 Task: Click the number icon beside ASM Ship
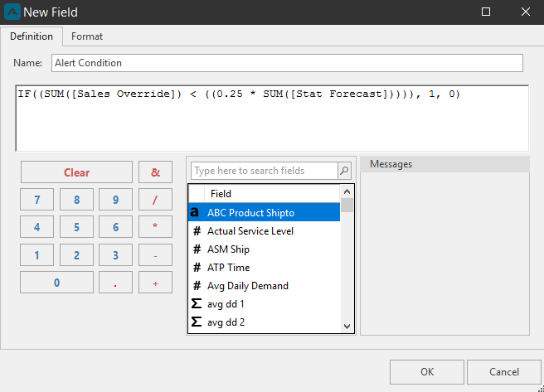click(x=197, y=249)
